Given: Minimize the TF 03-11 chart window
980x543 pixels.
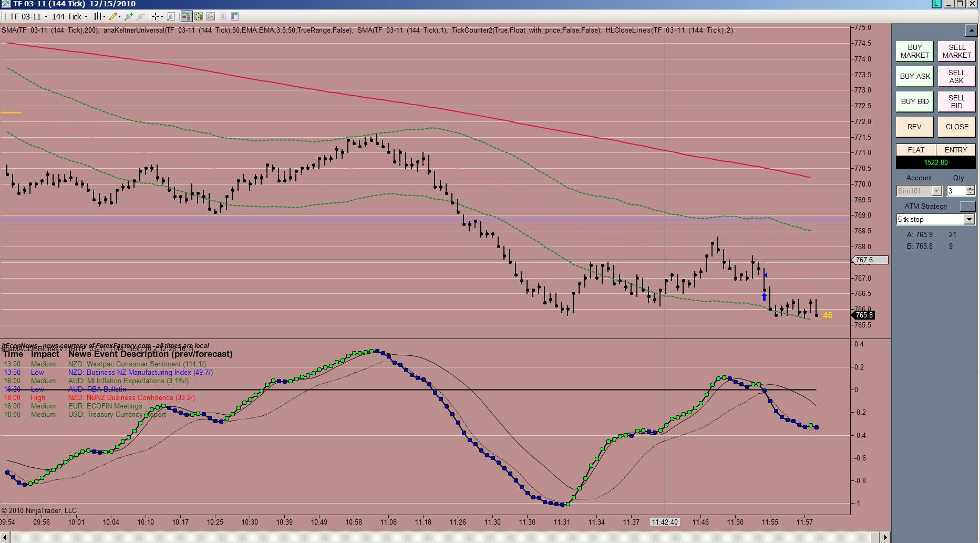Looking at the screenshot, I should coord(950,4).
